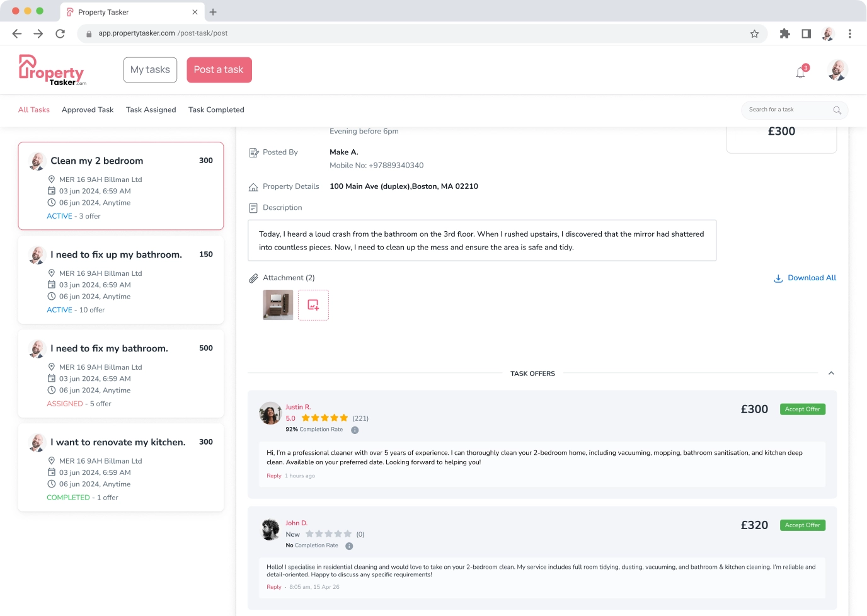Select the 'I want to renovate my kitchen' task
Image resolution: width=867 pixels, height=616 pixels.
click(118, 442)
